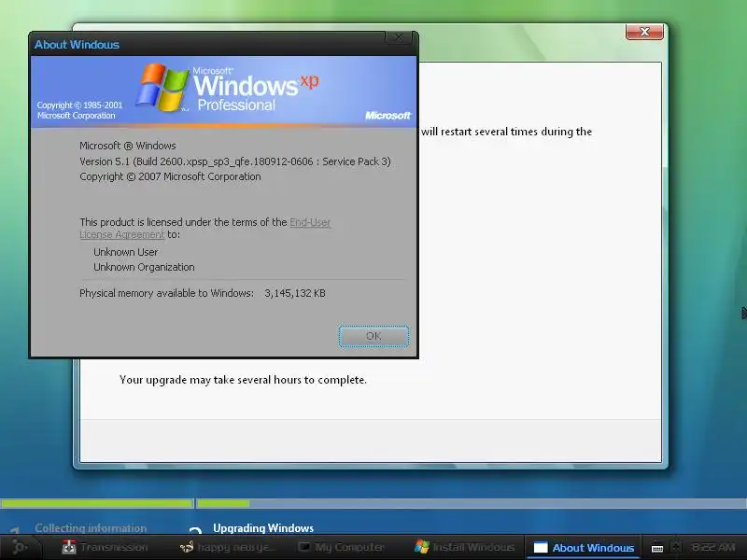This screenshot has width=747, height=560.
Task: Click 'Your upgrade may take several hours' text
Action: coord(243,380)
